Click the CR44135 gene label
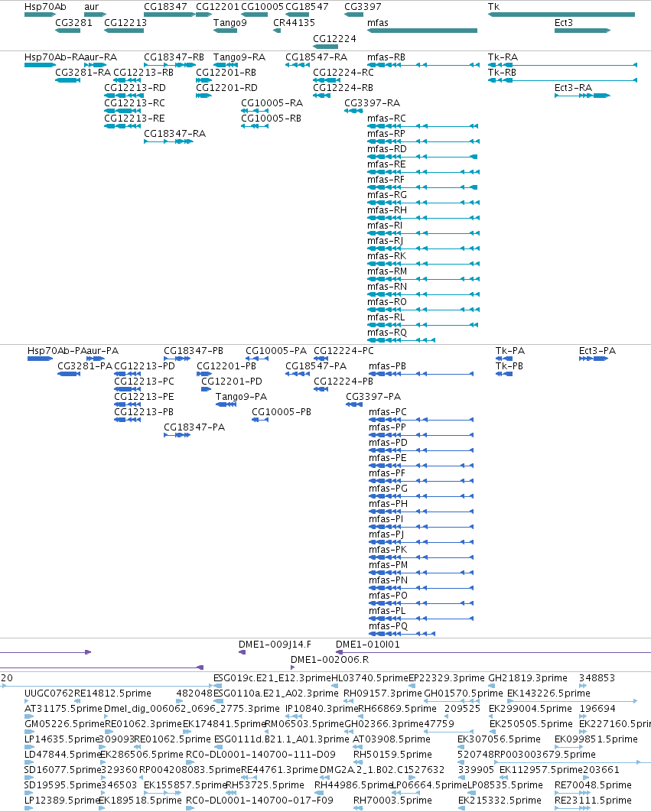The height and width of the screenshot is (812, 651). 294,23
